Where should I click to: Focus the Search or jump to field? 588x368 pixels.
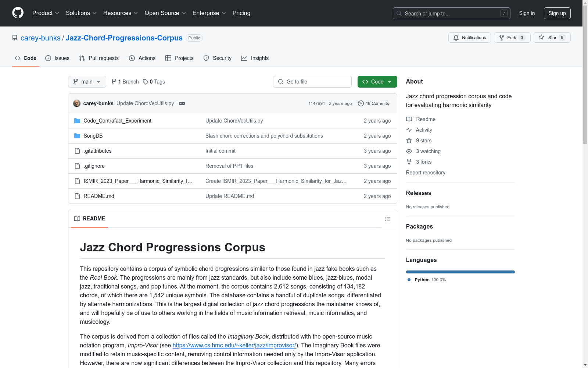(451, 13)
